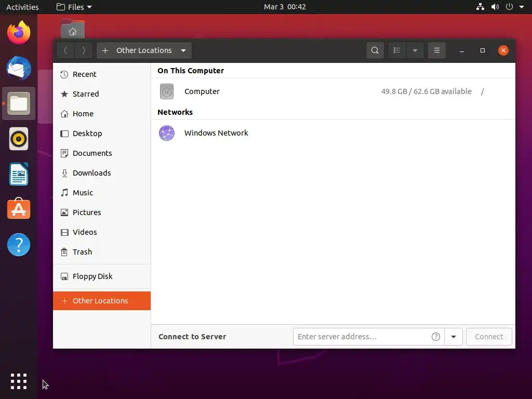
Task: Select Other Locations sidebar entry
Action: 102,301
